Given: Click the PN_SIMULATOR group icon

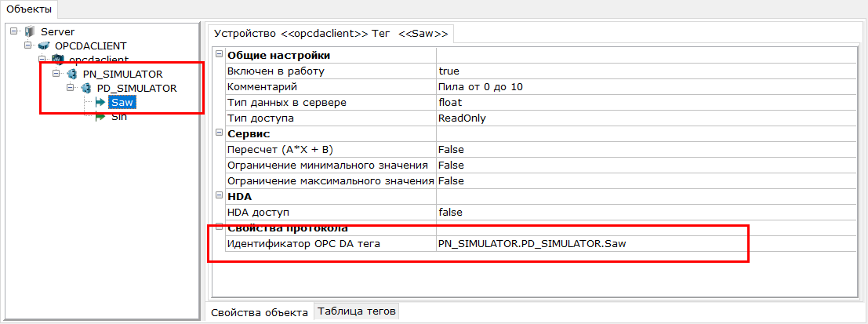Looking at the screenshot, I should click(72, 74).
